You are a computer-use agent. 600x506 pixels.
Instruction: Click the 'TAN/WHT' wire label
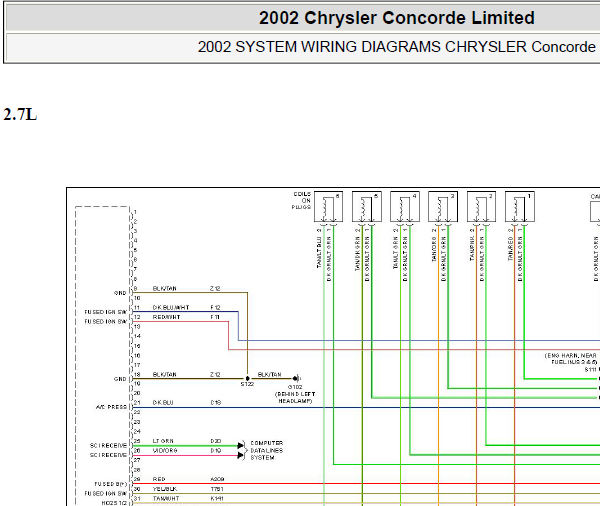166,498
